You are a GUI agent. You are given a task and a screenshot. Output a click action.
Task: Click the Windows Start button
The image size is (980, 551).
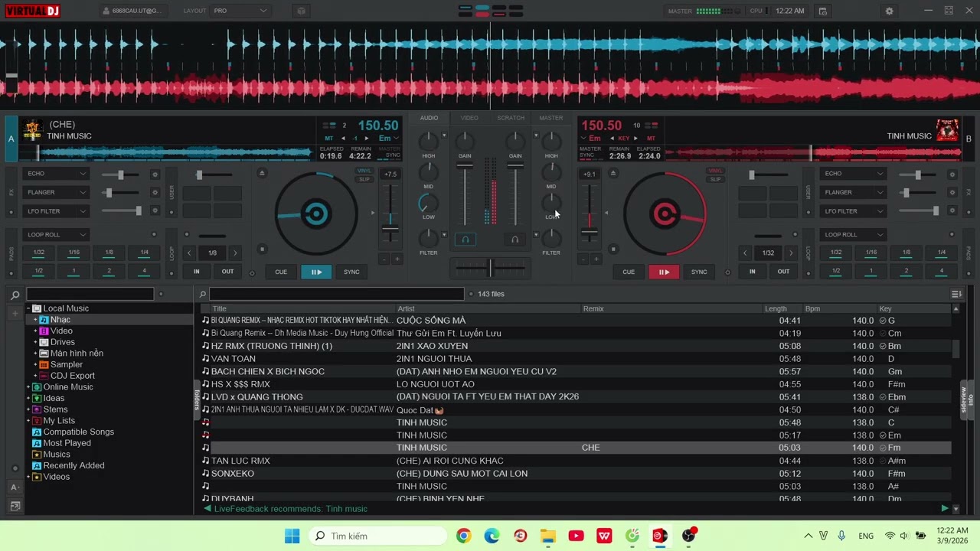(x=292, y=536)
